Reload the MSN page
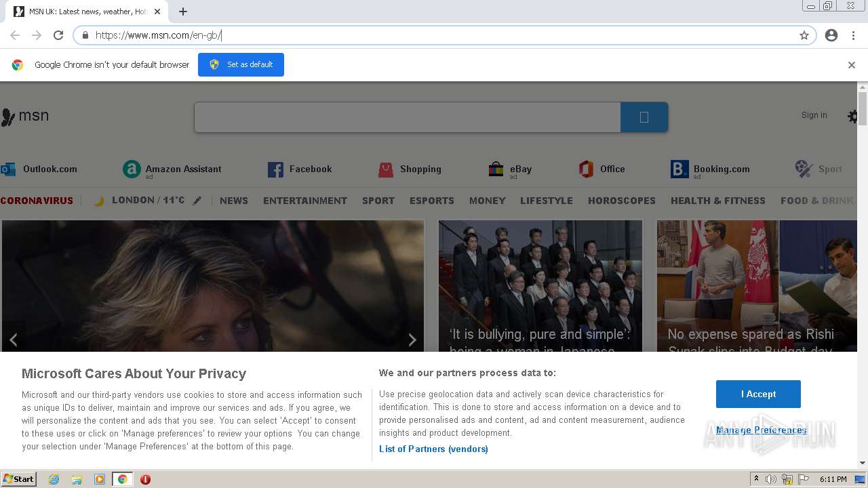 [x=58, y=35]
